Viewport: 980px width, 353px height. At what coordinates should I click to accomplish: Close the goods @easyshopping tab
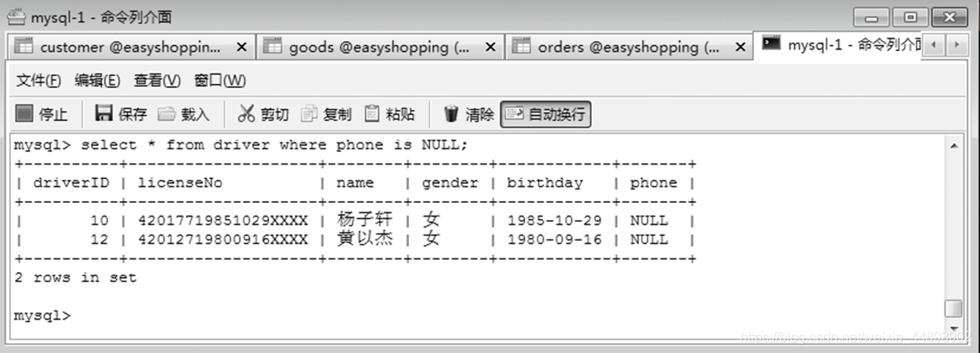[x=490, y=47]
